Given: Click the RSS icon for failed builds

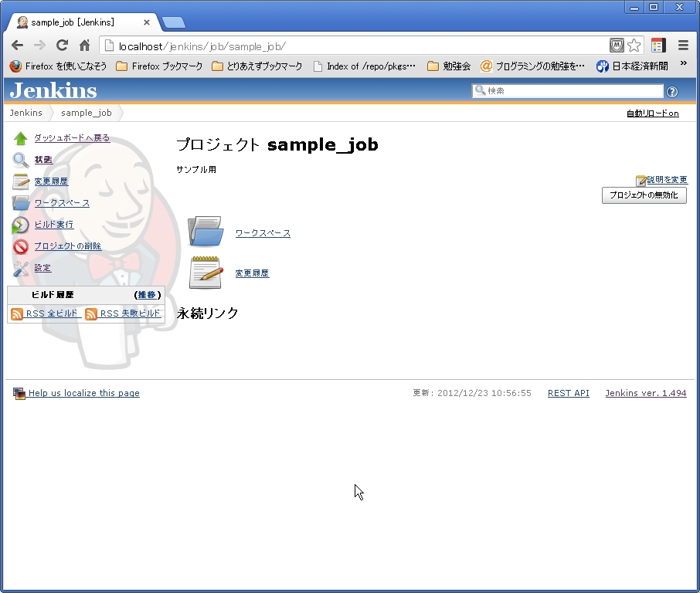Looking at the screenshot, I should tap(91, 313).
